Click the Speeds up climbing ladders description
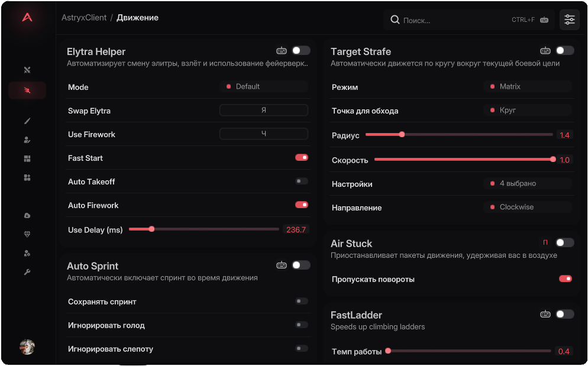 [377, 326]
